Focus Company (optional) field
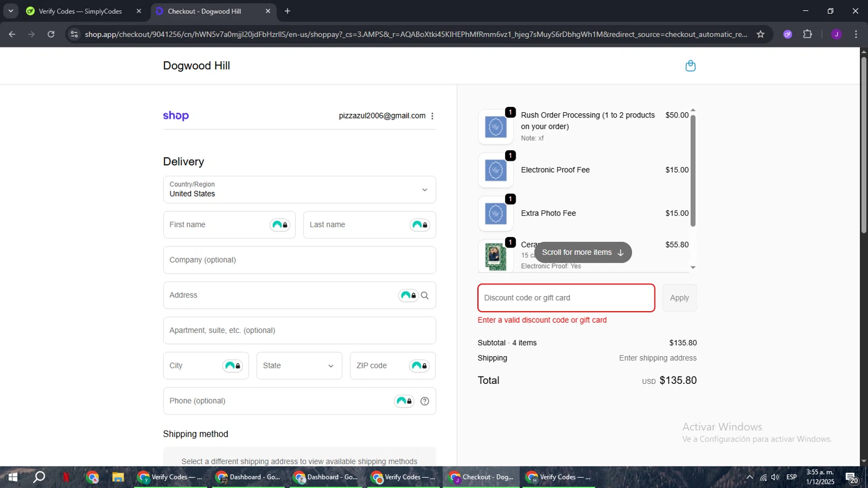Image resolution: width=868 pixels, height=488 pixels. click(299, 260)
